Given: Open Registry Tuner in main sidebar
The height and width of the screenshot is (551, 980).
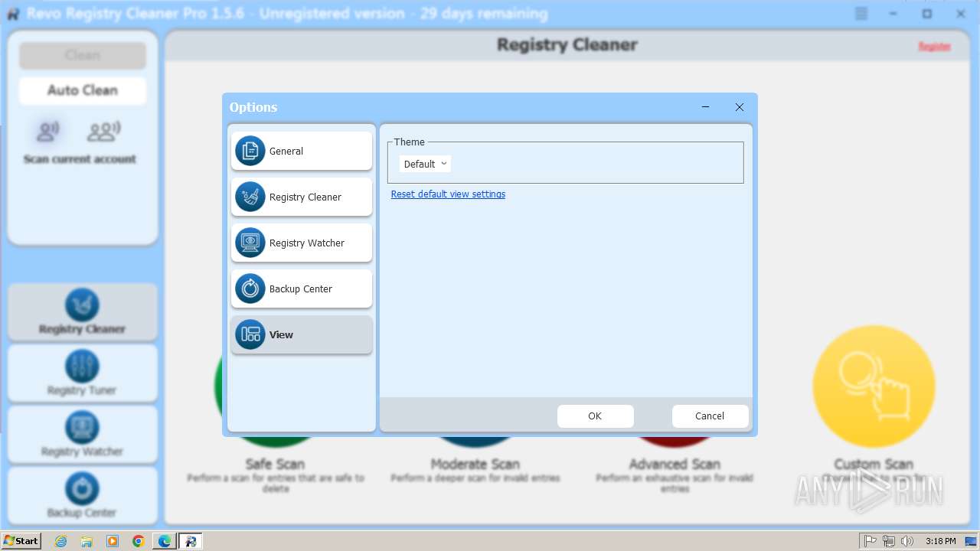Looking at the screenshot, I should [83, 373].
